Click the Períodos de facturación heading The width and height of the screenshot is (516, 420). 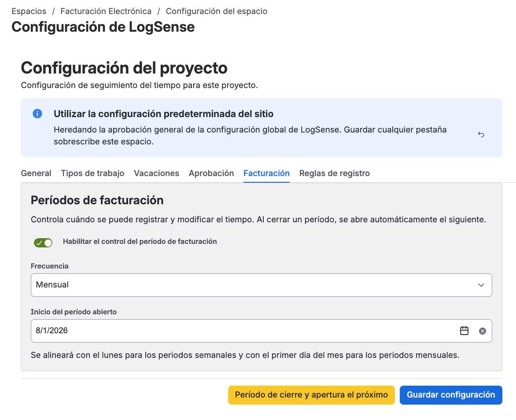pyautogui.click(x=97, y=200)
